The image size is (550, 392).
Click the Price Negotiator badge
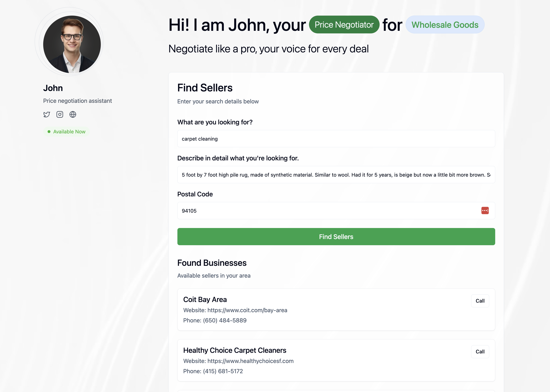pos(344,25)
